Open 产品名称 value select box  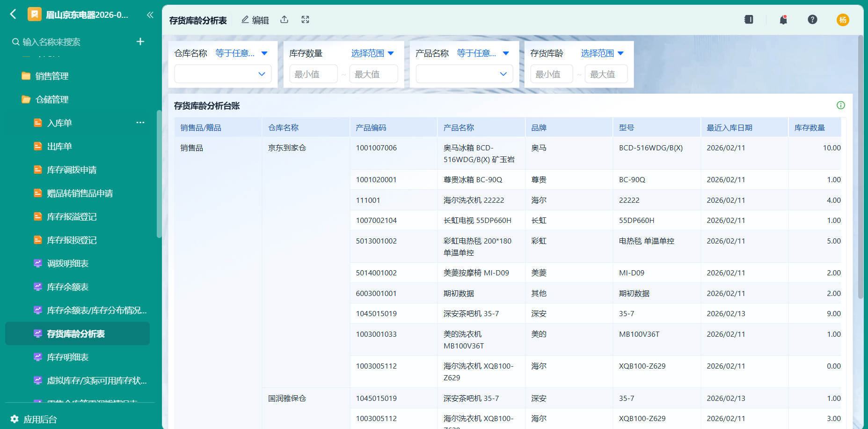464,74
